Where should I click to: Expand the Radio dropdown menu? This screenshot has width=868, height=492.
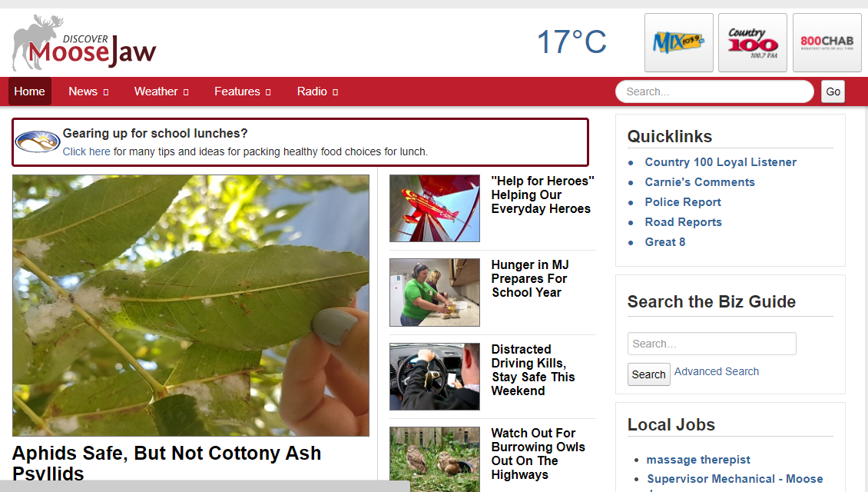(x=317, y=91)
